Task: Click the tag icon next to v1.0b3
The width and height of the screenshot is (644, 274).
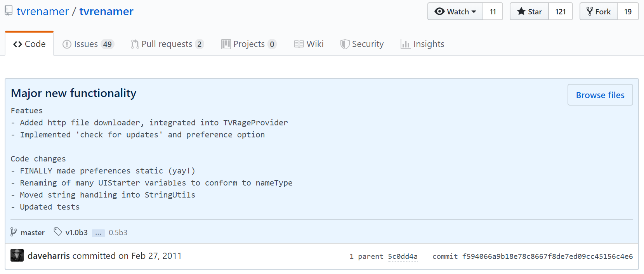Action: click(58, 232)
